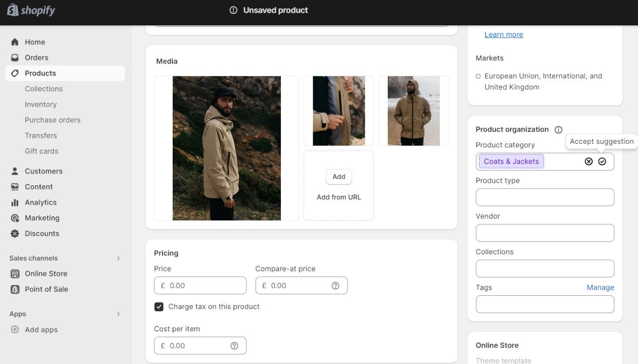Select the European Union markets radio button
Image resolution: width=638 pixels, height=364 pixels.
tap(478, 76)
